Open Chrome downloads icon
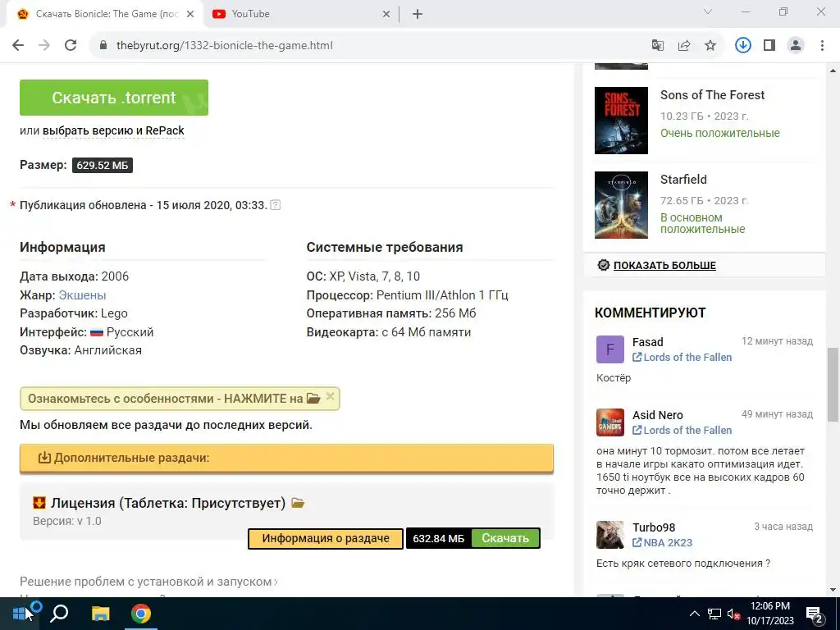This screenshot has height=630, width=840. tap(742, 46)
